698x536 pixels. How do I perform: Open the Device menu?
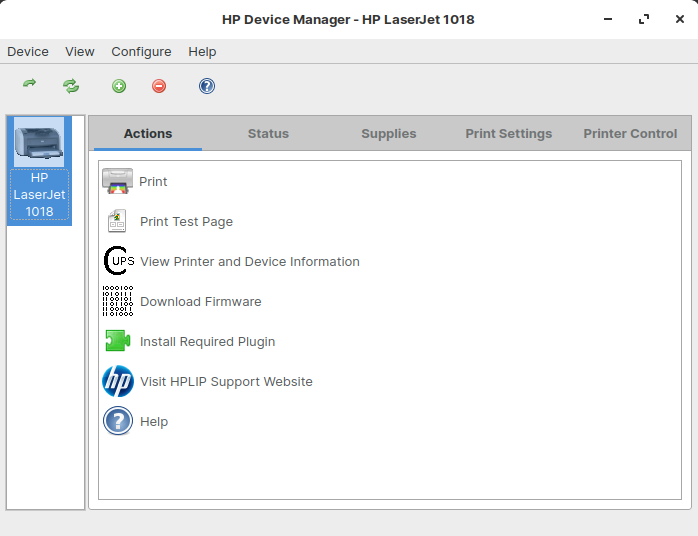coord(28,52)
